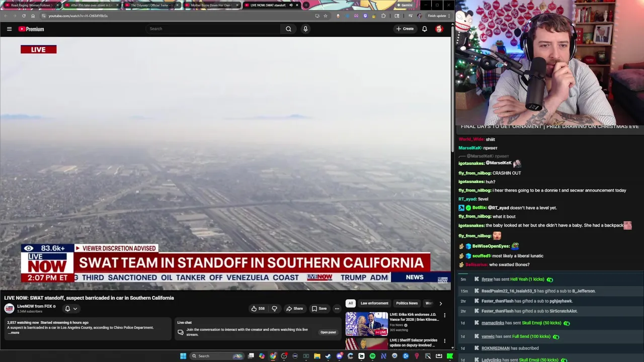The image size is (644, 362).
Task: Go back with the browser back arrow
Action: 6,16
